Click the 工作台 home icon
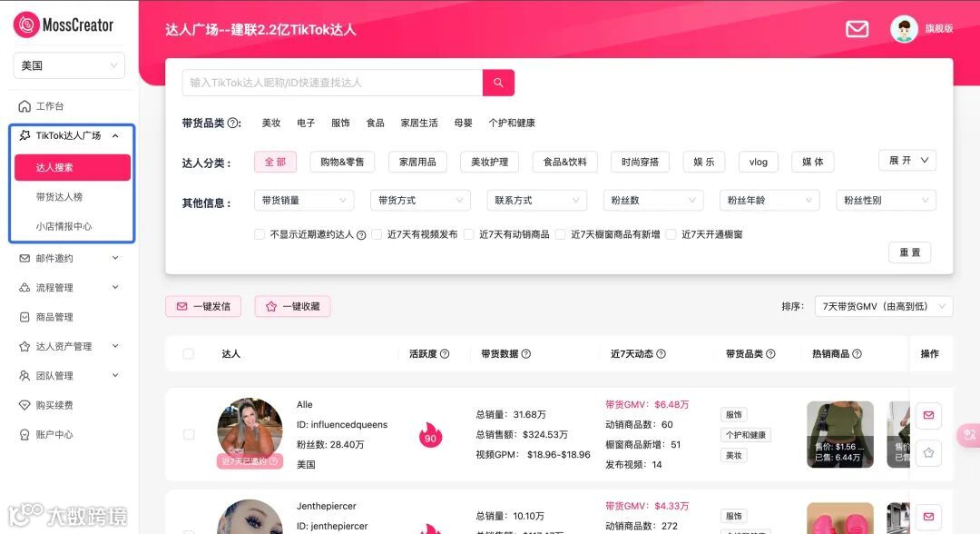Viewport: 980px width, 534px height. click(24, 106)
